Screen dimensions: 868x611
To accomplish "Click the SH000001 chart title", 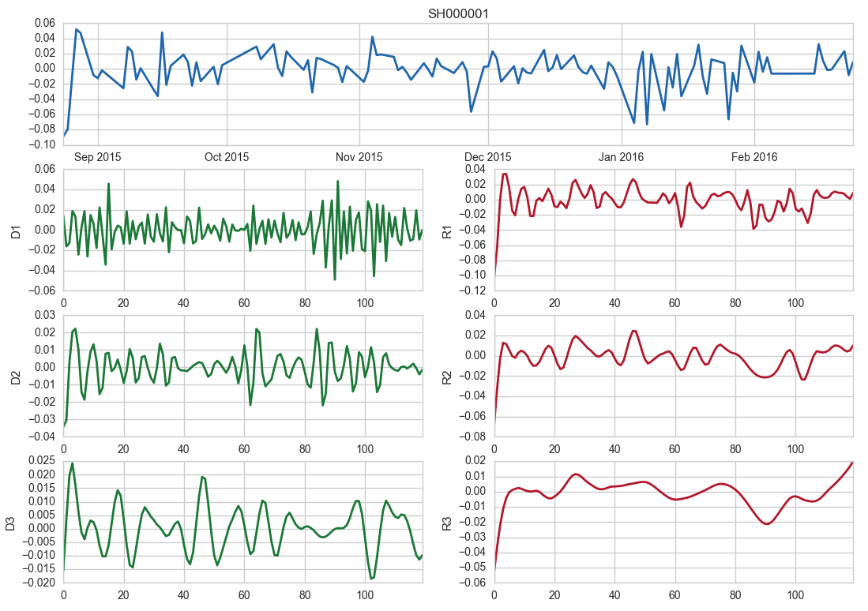I will click(x=458, y=14).
